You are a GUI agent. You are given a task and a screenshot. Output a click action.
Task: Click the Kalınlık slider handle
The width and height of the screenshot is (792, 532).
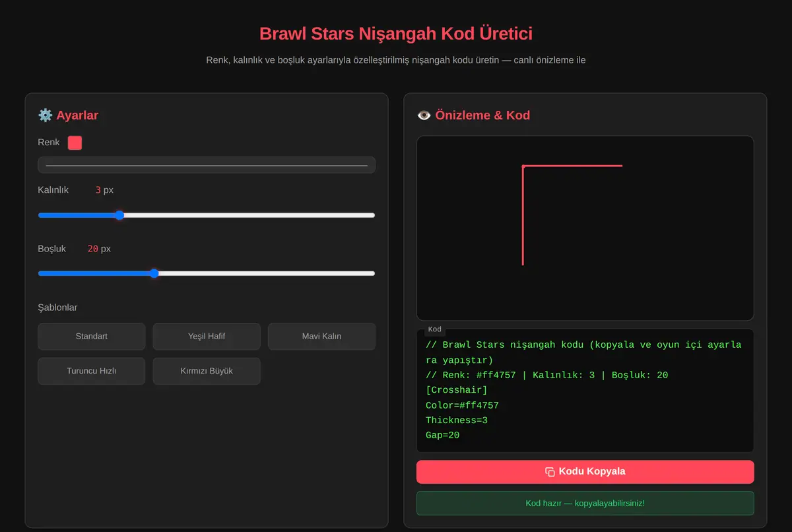point(119,215)
